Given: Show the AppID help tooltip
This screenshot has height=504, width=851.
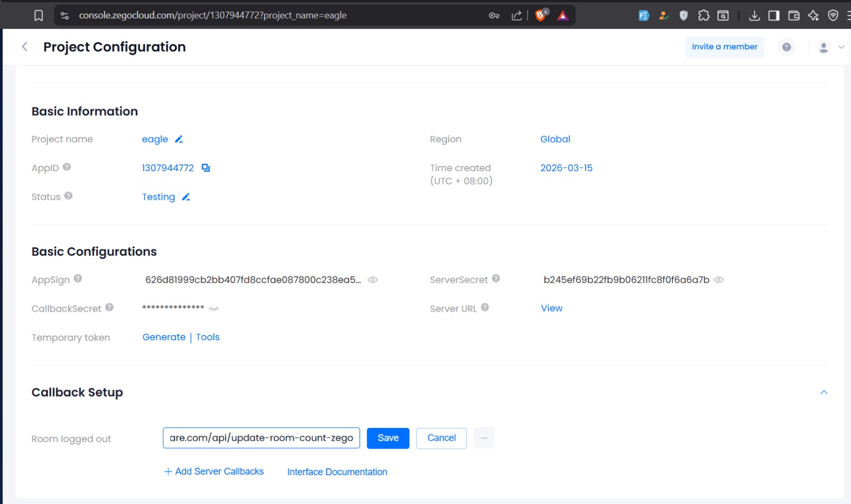Looking at the screenshot, I should (66, 167).
